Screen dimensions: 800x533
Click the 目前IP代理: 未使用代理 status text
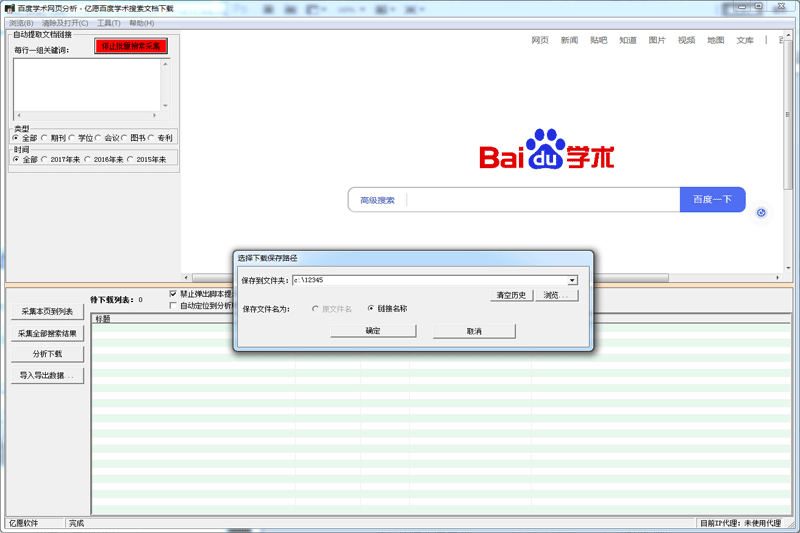740,523
